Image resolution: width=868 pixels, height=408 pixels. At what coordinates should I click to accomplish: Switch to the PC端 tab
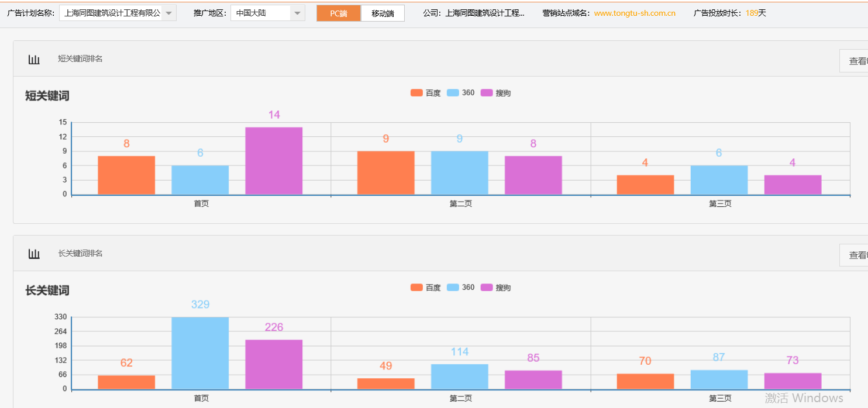coord(338,12)
